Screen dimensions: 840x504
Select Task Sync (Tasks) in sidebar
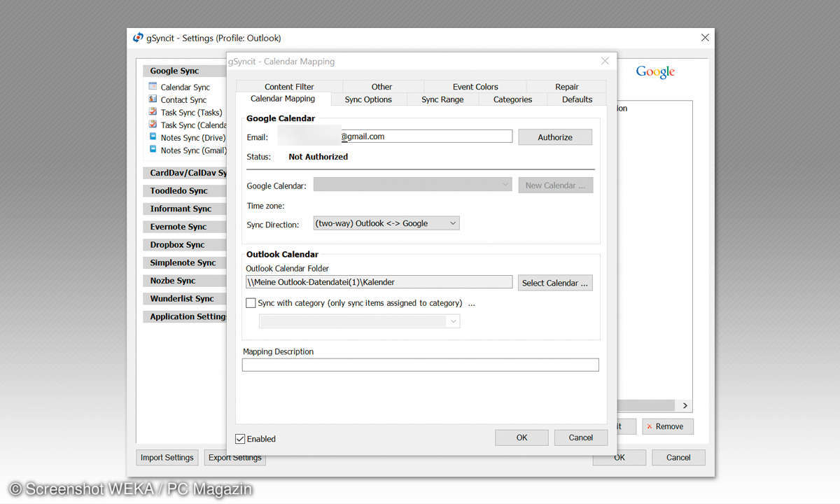point(191,112)
